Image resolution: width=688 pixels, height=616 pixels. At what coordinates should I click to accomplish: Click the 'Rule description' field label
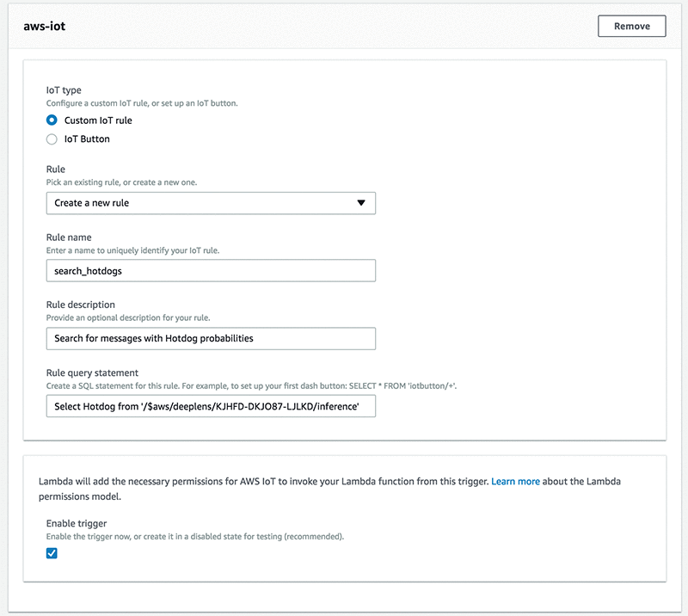(x=80, y=305)
